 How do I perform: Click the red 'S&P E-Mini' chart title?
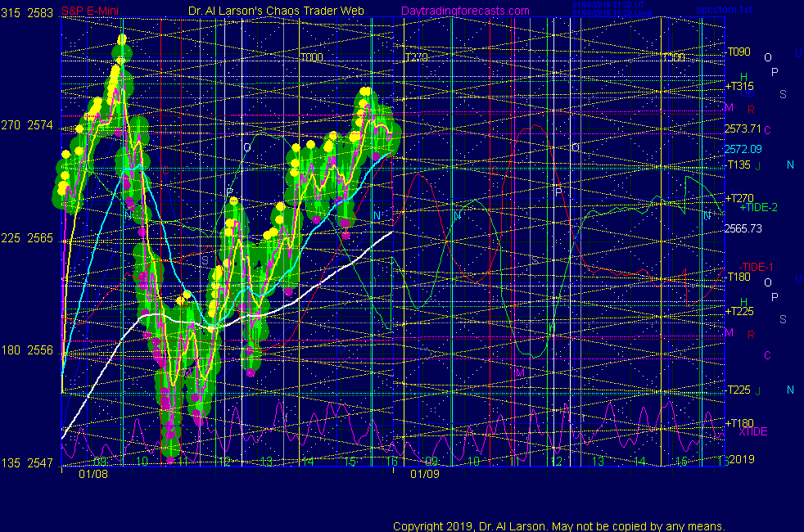coord(90,11)
